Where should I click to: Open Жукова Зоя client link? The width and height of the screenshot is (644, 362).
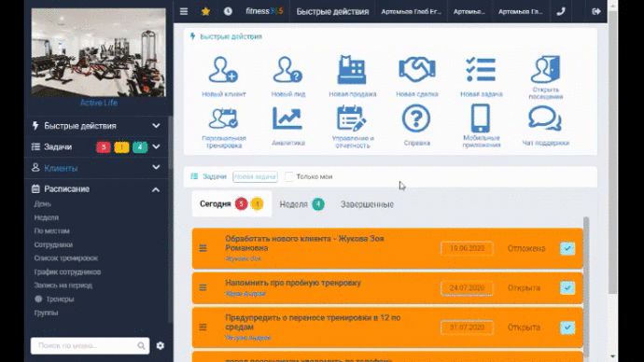[243, 258]
